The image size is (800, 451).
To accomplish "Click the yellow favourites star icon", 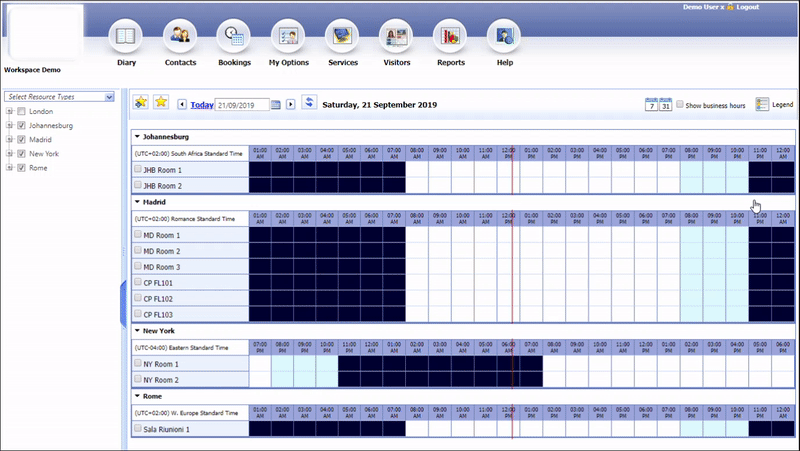I will 161,102.
